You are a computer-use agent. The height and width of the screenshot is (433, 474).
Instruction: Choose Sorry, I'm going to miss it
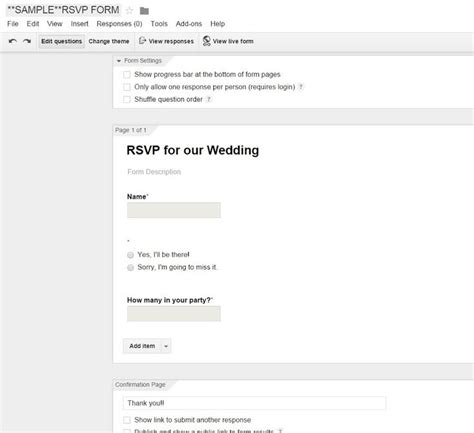[130, 267]
